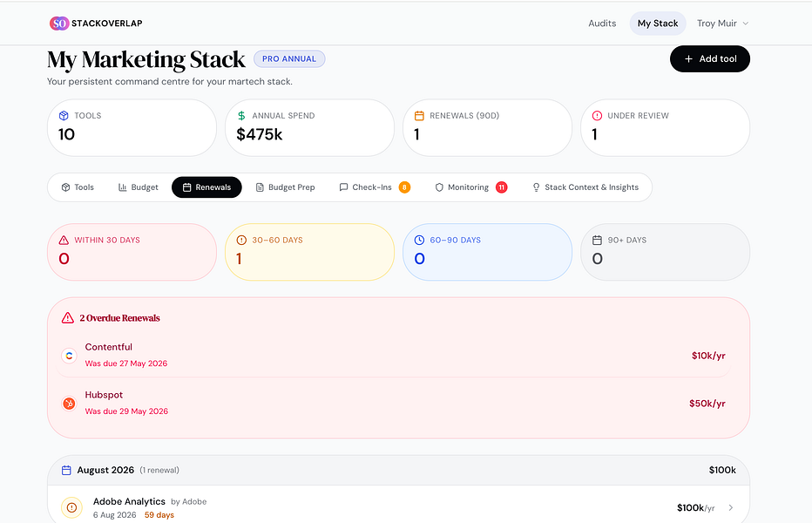Viewport: 812px width, 523px height.
Task: Click the Tools cube icon in stats card
Action: coord(64,116)
